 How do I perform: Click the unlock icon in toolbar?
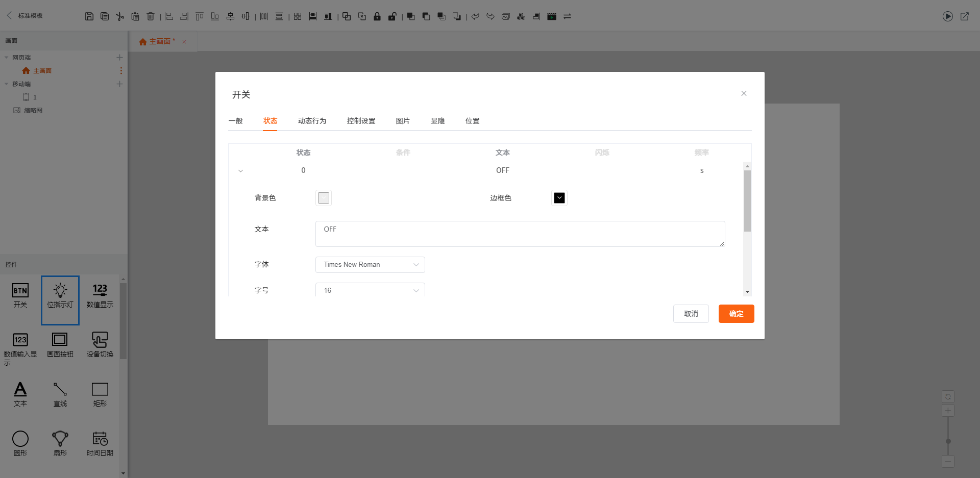pos(393,16)
